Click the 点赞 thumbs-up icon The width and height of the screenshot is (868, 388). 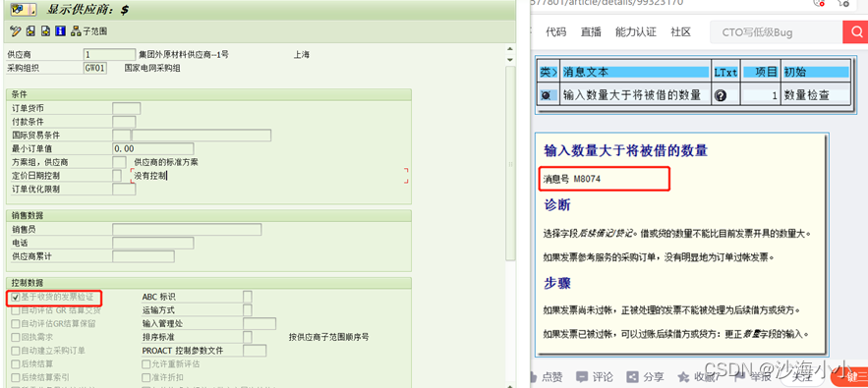pyautogui.click(x=534, y=377)
